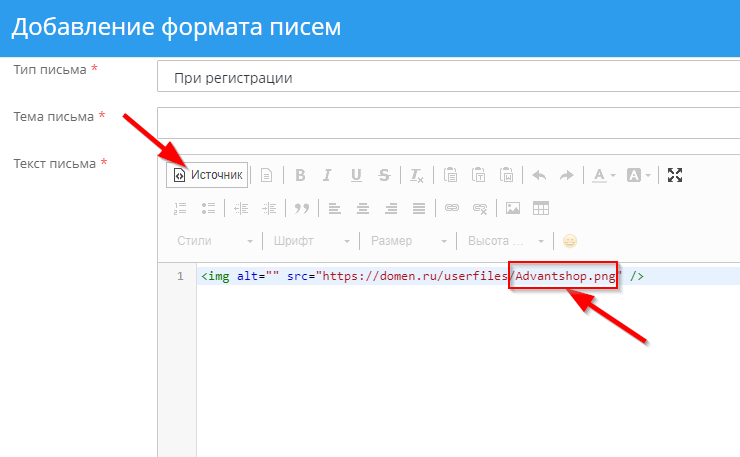Click the block quote icon
Viewport: 740px width, 457px height.
tap(301, 208)
